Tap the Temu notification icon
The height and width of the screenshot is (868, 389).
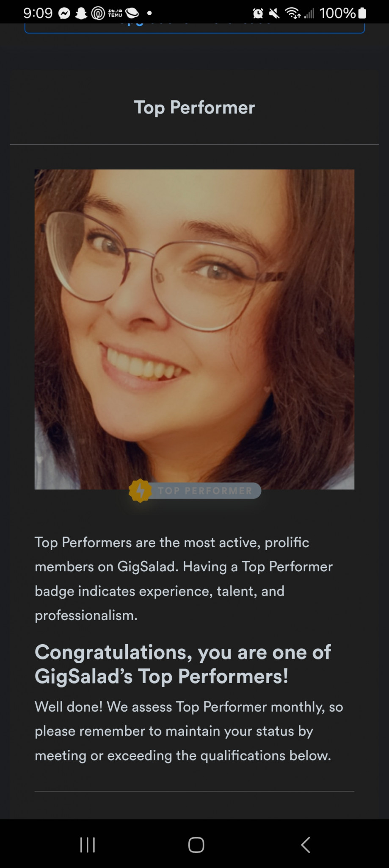tap(115, 14)
